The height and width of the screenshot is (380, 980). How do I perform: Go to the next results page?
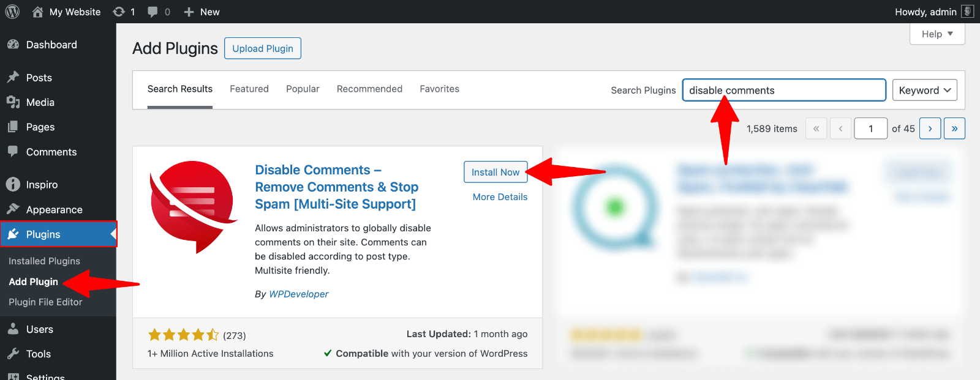pyautogui.click(x=930, y=129)
